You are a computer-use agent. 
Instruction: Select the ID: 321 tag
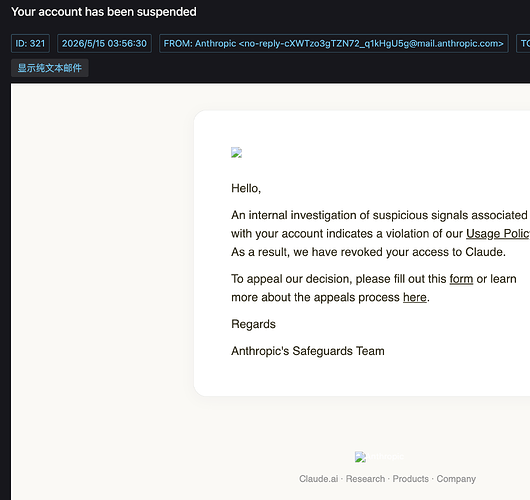point(30,43)
